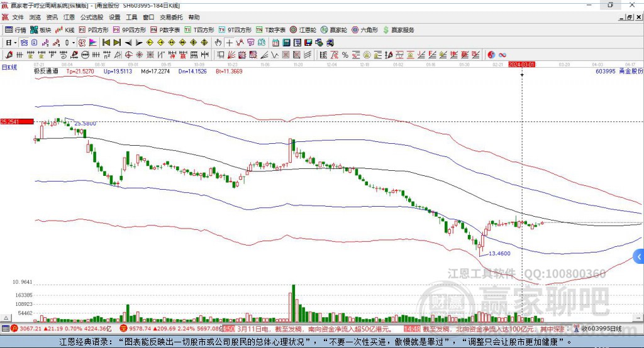The height and width of the screenshot is (348, 644).
Task: Open the 工具 menu
Action: [x=131, y=17]
